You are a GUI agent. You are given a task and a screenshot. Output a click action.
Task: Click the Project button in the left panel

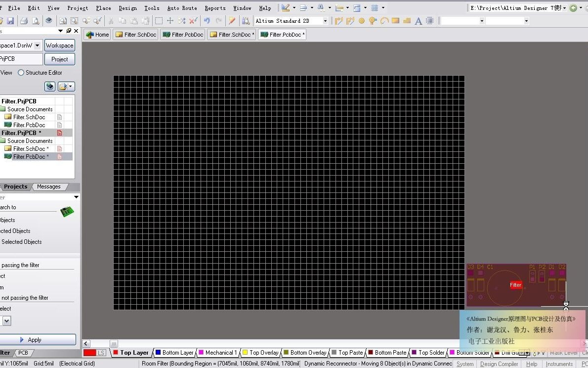(x=59, y=59)
